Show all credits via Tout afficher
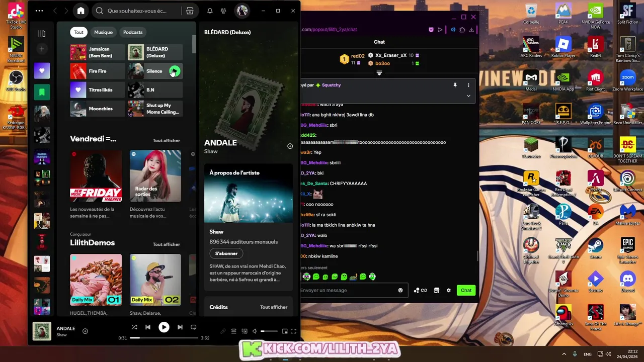The width and height of the screenshot is (644, 362). tap(274, 307)
